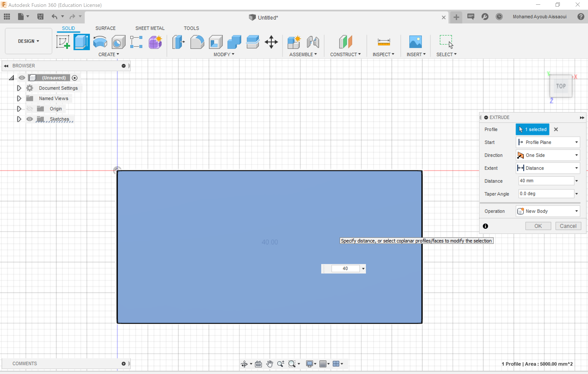Image resolution: width=588 pixels, height=374 pixels.
Task: Click the Create Sketch tool icon
Action: [x=63, y=42]
